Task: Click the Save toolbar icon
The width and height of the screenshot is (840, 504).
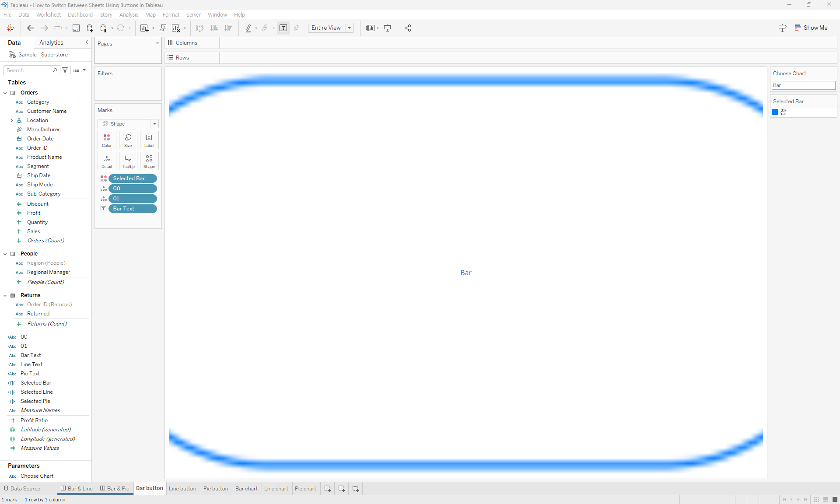Action: (76, 28)
